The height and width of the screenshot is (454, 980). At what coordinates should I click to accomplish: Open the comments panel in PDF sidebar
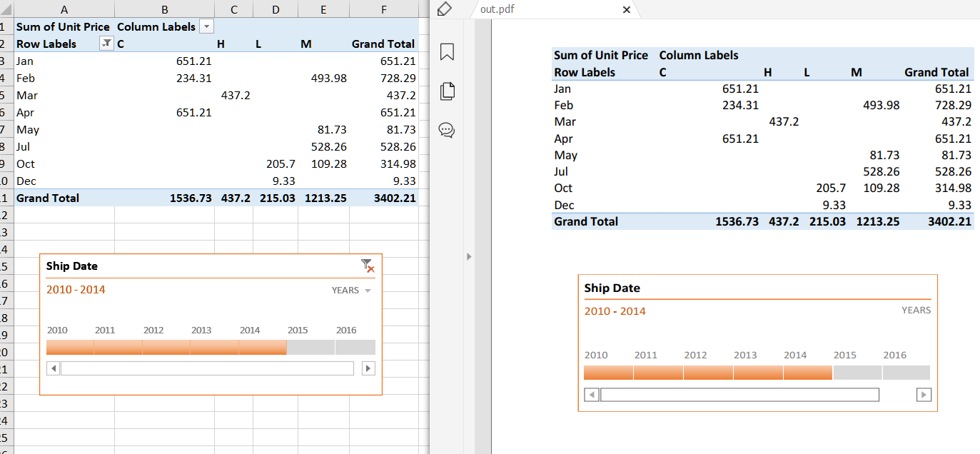(x=448, y=130)
